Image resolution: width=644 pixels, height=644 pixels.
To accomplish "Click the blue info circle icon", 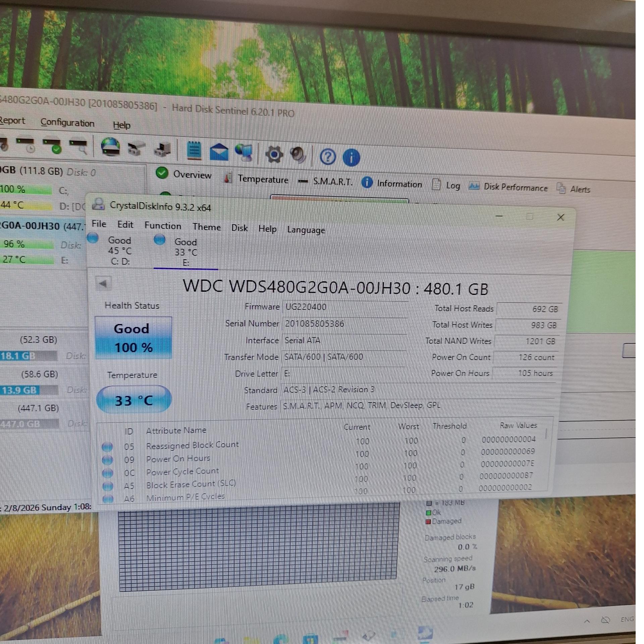I will pyautogui.click(x=351, y=157).
